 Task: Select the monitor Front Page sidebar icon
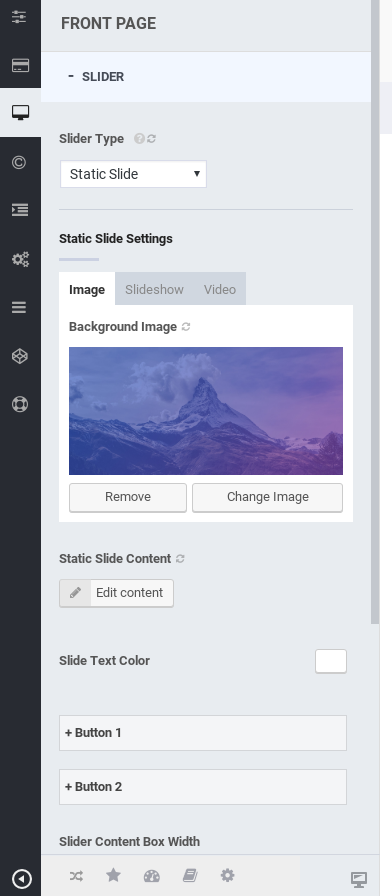point(20,113)
